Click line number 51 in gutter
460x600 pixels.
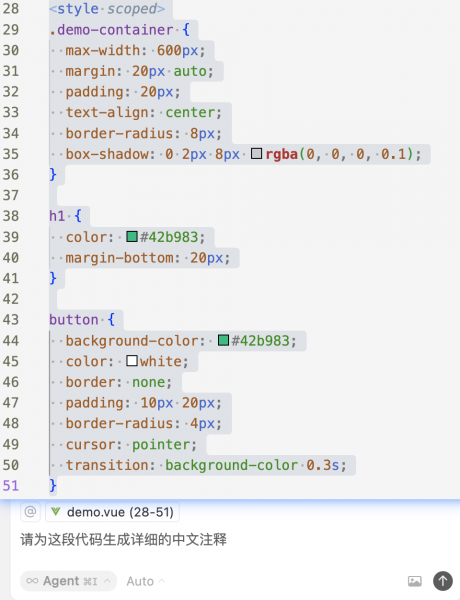click(x=11, y=486)
